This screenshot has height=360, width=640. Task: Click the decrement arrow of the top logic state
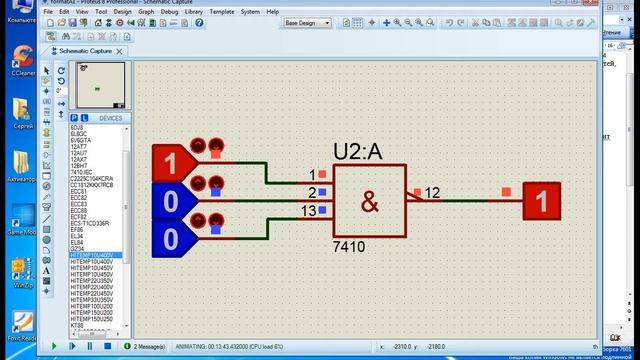[216, 145]
